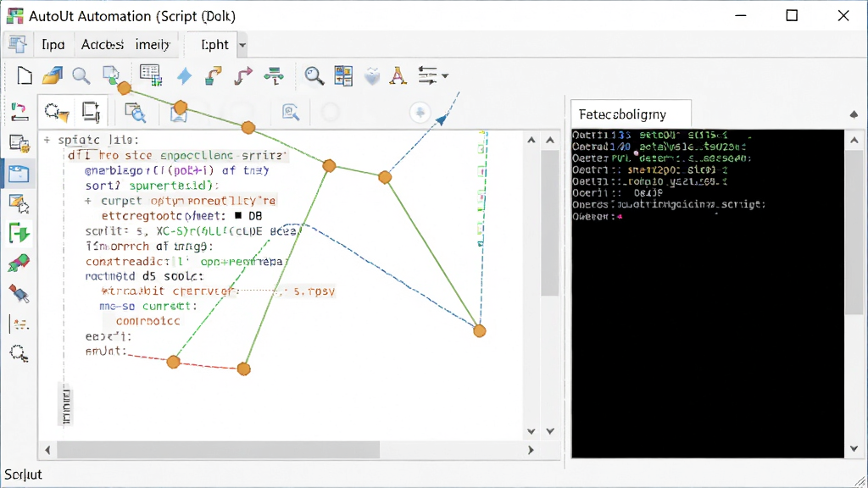Close the AutoUt Automation window
Screen dimensions: 868x488
click(x=843, y=15)
